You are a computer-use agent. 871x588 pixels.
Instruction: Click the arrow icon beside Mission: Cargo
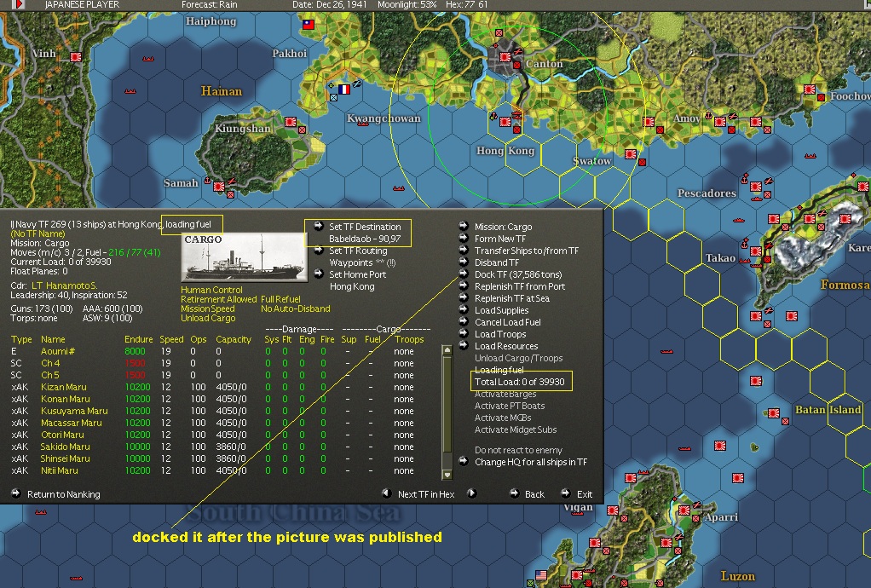[x=464, y=226]
